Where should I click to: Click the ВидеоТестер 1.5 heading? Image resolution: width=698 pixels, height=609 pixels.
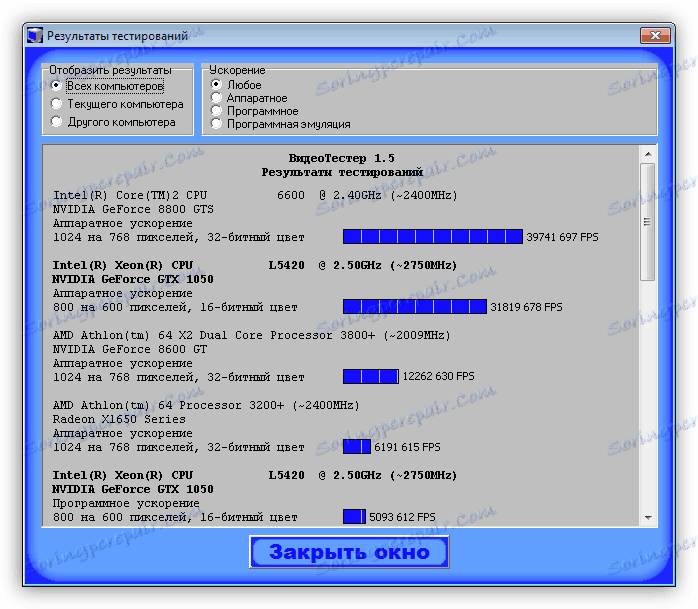(x=341, y=158)
